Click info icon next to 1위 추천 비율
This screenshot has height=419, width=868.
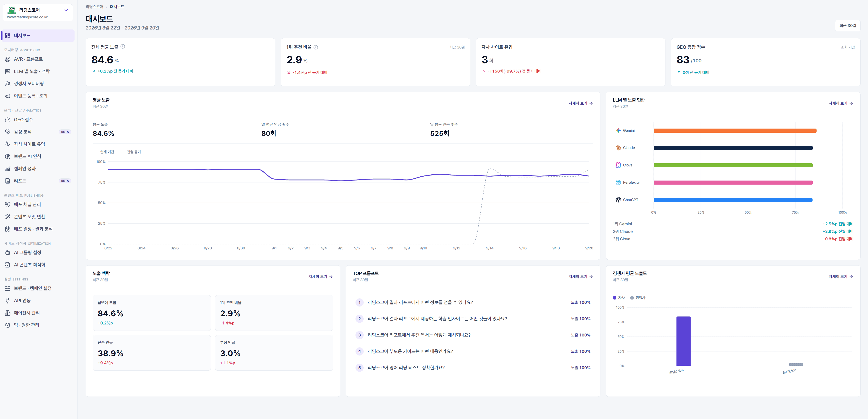(x=316, y=47)
